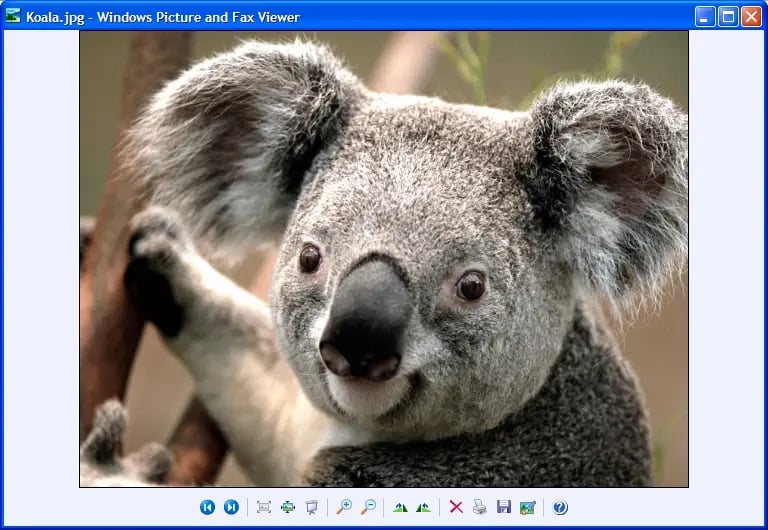The image size is (768, 530).
Task: Save a copy using floppy disk icon
Action: [504, 507]
